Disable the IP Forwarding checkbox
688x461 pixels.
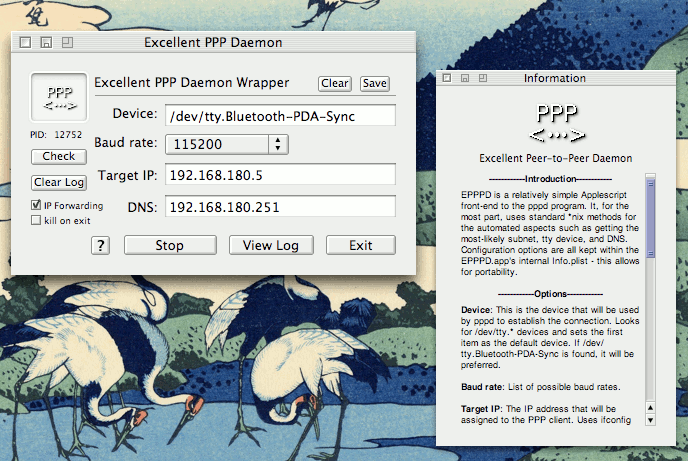click(36, 205)
